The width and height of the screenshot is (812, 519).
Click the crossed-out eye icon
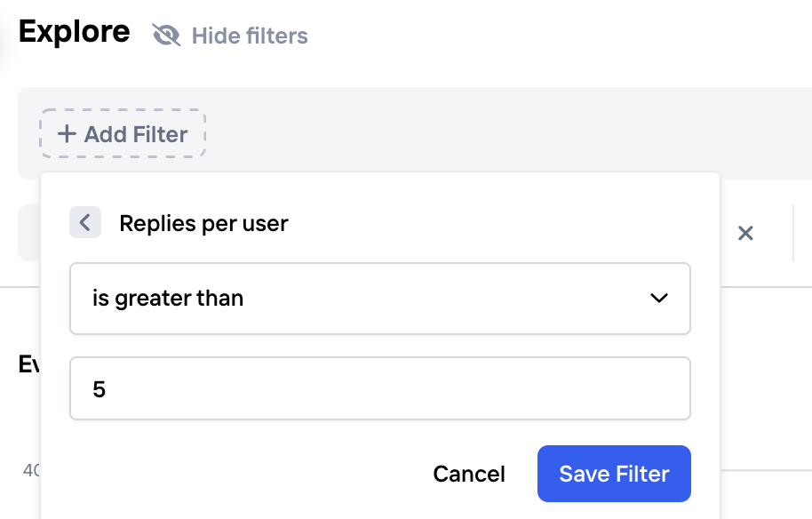(x=166, y=36)
